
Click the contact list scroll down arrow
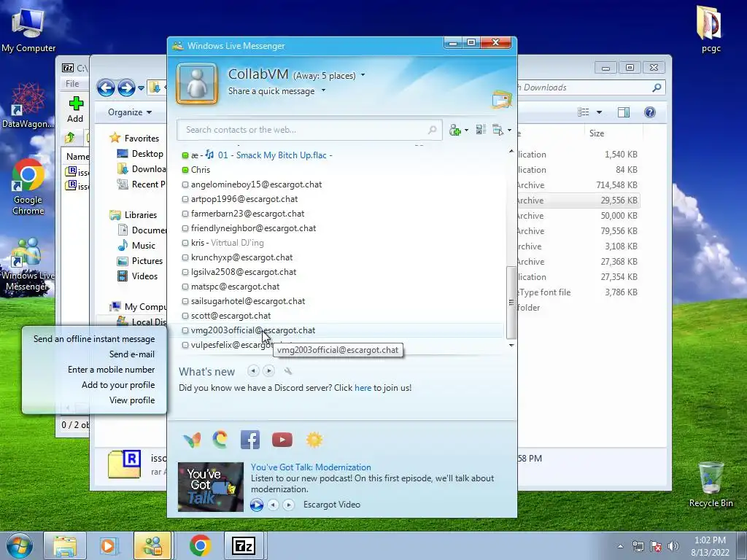click(511, 345)
